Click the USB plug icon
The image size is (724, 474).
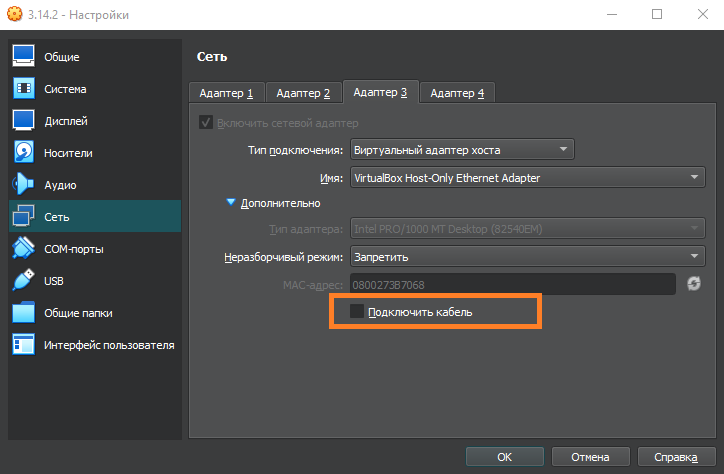pyautogui.click(x=23, y=280)
